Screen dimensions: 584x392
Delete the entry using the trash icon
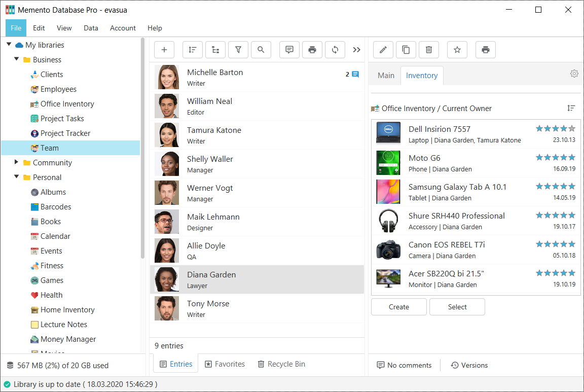coord(428,49)
